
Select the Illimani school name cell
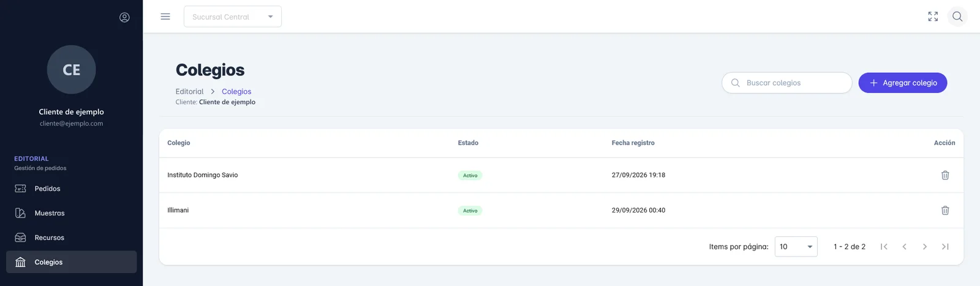pos(178,210)
